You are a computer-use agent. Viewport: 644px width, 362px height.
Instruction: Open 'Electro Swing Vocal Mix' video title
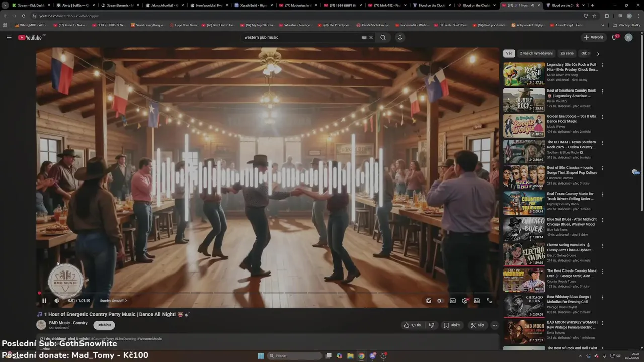pyautogui.click(x=571, y=248)
